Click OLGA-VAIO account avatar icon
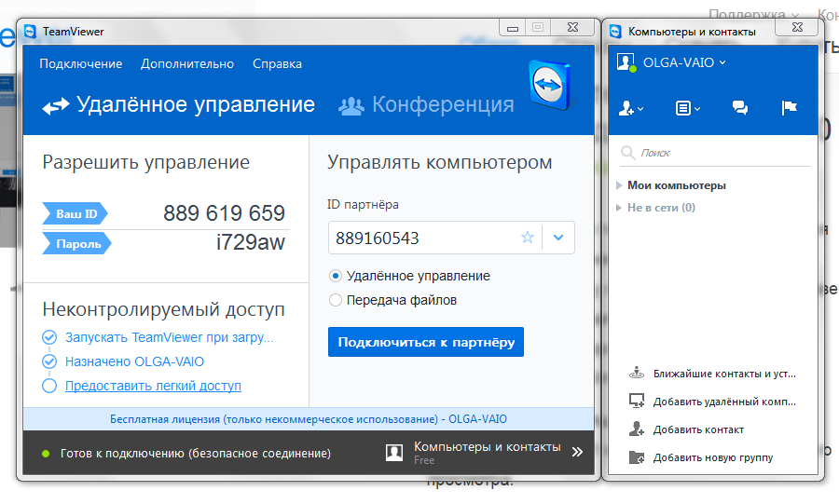Viewport: 839px width, 504px height. [626, 62]
